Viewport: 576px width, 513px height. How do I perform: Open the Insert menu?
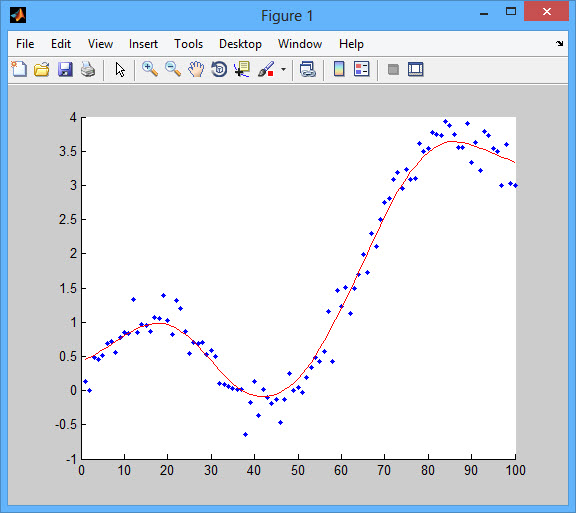click(x=143, y=44)
